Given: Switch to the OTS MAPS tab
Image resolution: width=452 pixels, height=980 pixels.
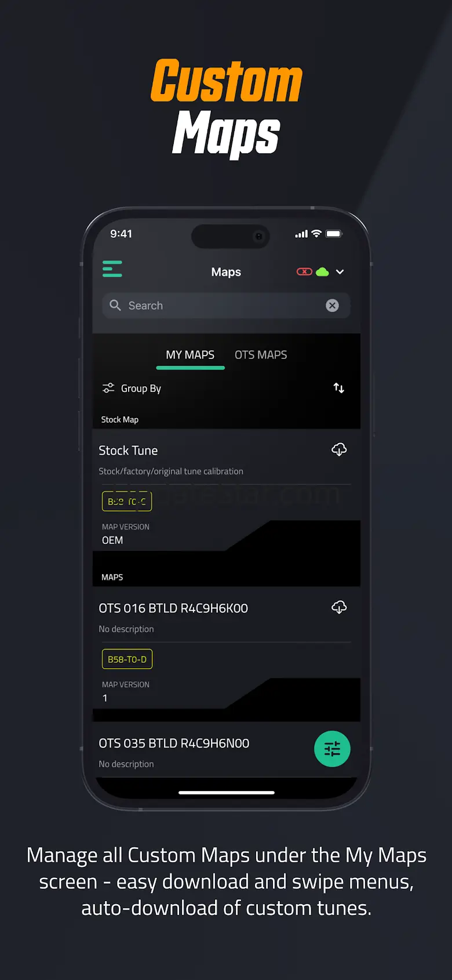Looking at the screenshot, I should pyautogui.click(x=261, y=355).
